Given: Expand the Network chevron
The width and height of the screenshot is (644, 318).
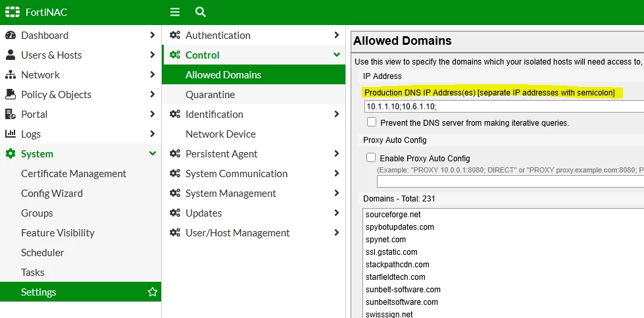Looking at the screenshot, I should [x=153, y=75].
